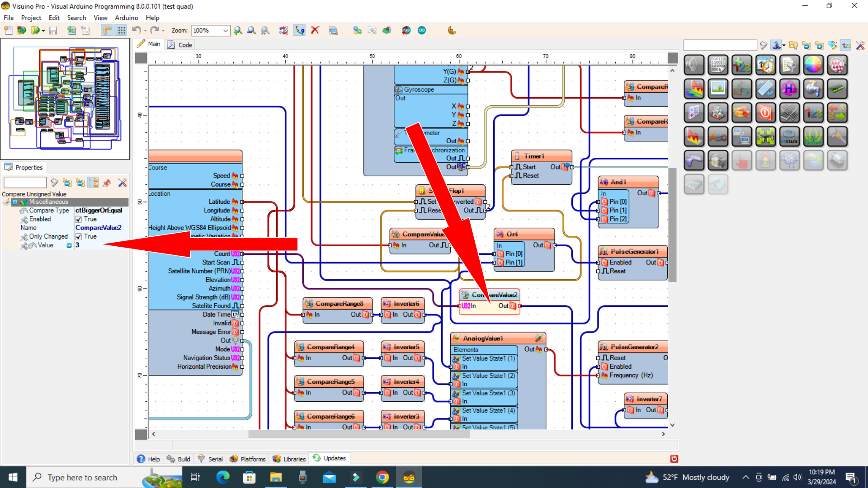Image resolution: width=868 pixels, height=488 pixels.
Task: Open the redo history dropdown arrow
Action: click(163, 31)
